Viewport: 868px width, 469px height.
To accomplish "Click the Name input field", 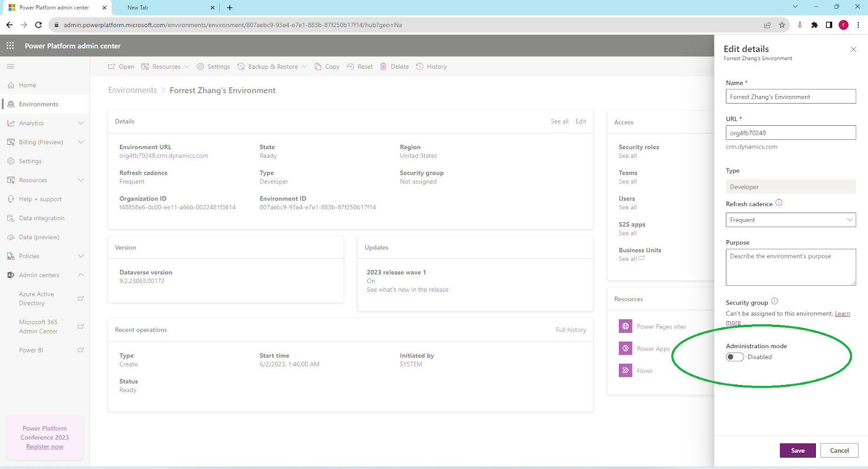I will [x=791, y=97].
